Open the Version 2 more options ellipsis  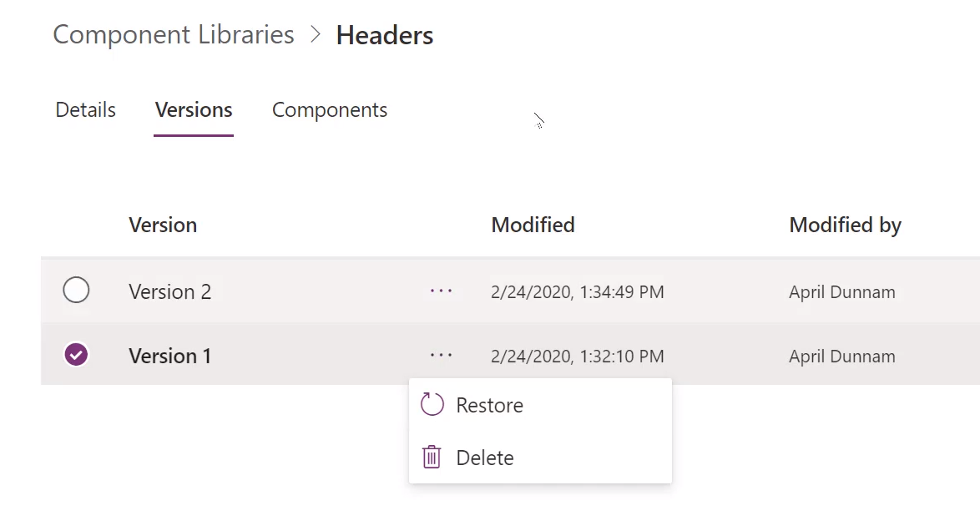click(441, 291)
